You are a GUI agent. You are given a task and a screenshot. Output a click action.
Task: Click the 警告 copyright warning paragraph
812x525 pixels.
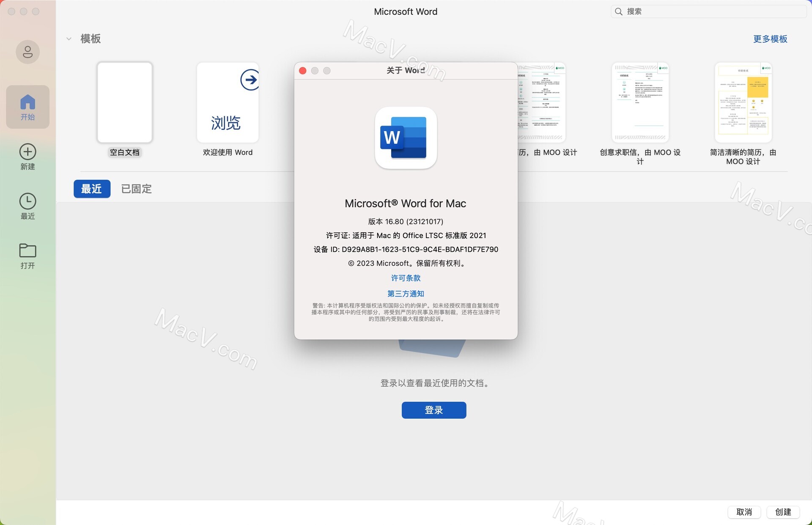coord(406,312)
